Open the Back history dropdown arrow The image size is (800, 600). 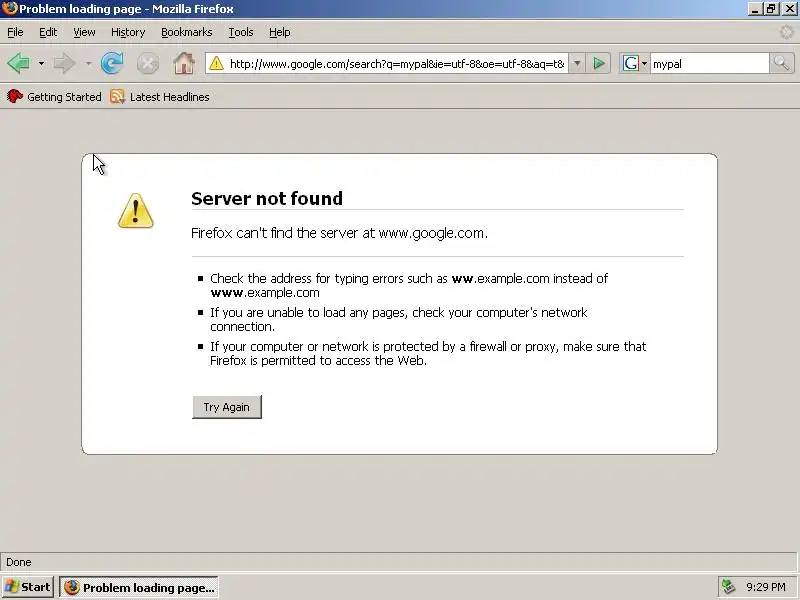coord(41,64)
